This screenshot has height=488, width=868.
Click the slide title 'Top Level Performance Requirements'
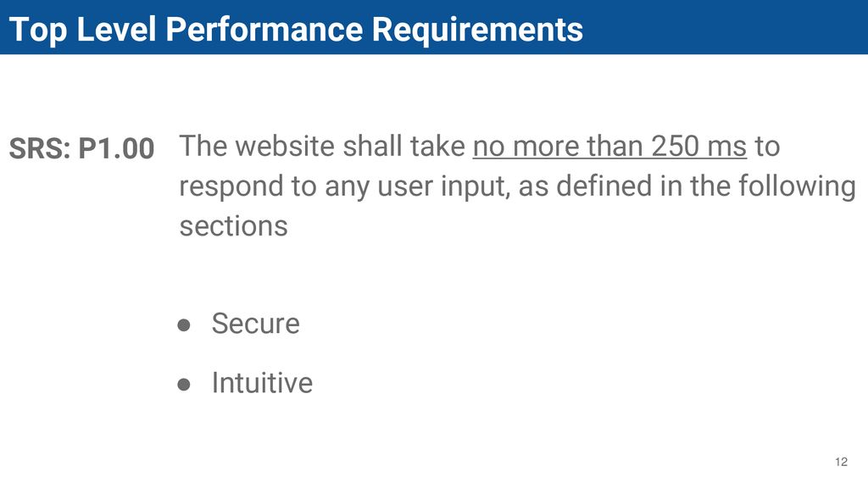[296, 30]
